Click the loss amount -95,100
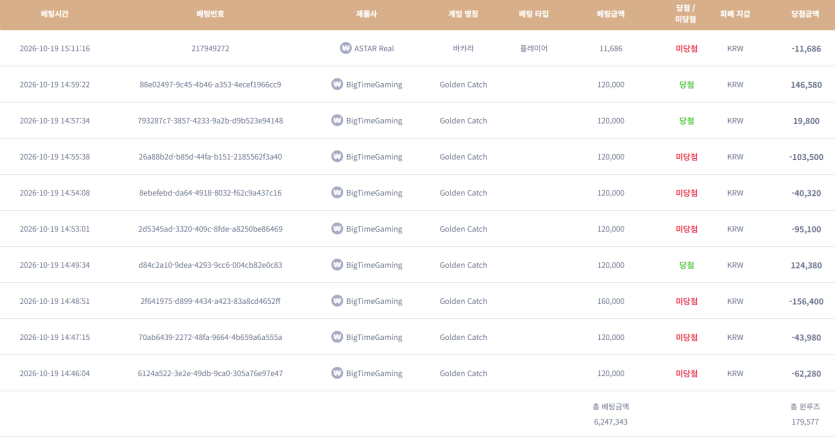This screenshot has height=437, width=835. (806, 229)
